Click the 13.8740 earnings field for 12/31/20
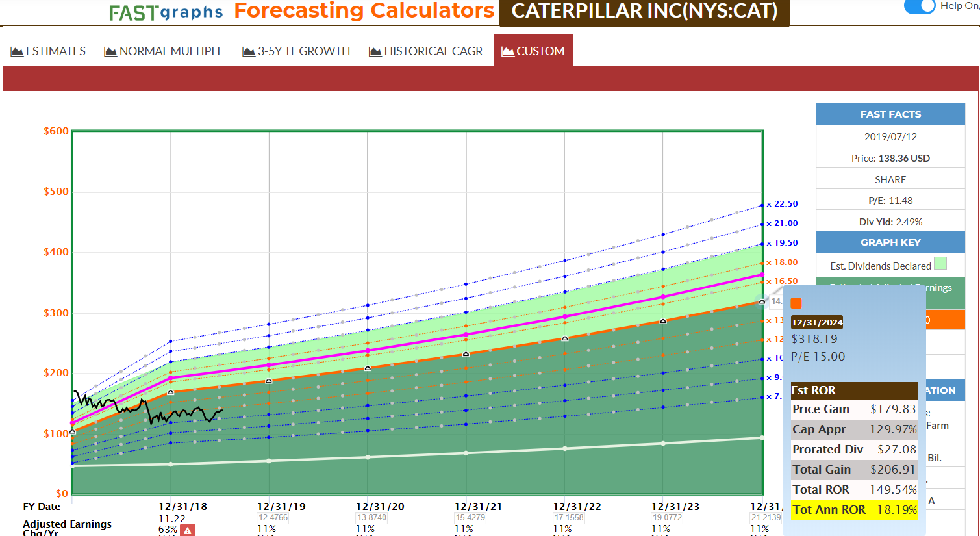Screen dimensions: 980x536 (371, 518)
